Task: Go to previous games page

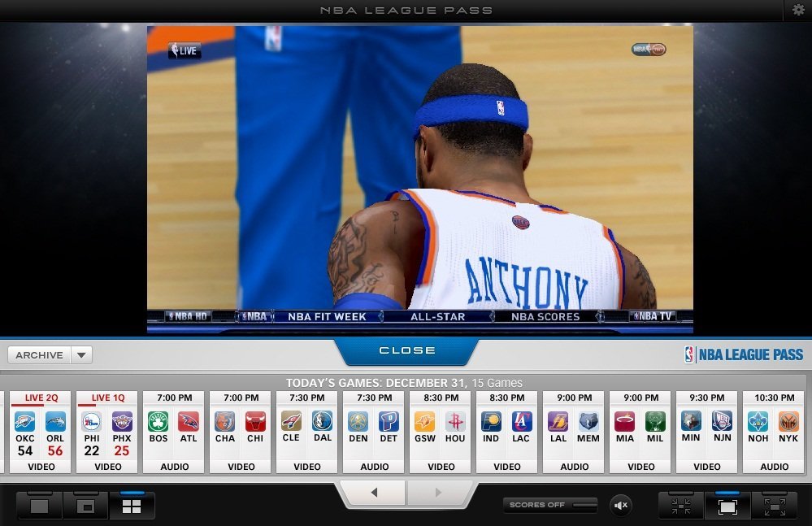Action: [374, 493]
